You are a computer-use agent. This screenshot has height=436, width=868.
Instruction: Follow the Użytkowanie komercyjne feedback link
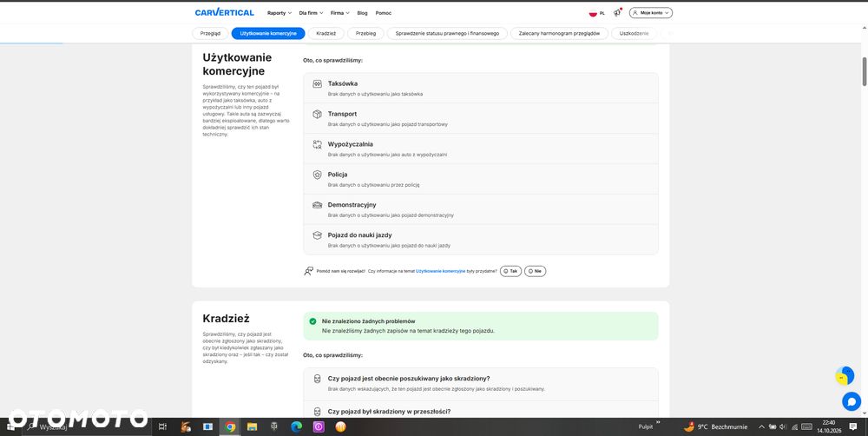tap(441, 272)
